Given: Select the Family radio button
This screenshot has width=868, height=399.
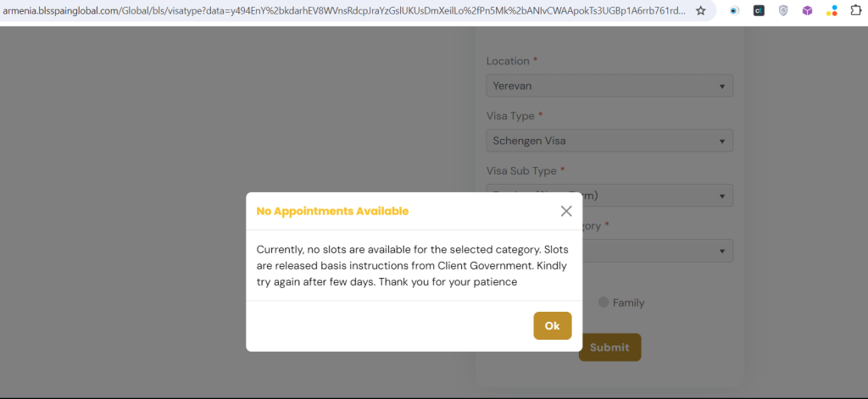Looking at the screenshot, I should coord(604,302).
